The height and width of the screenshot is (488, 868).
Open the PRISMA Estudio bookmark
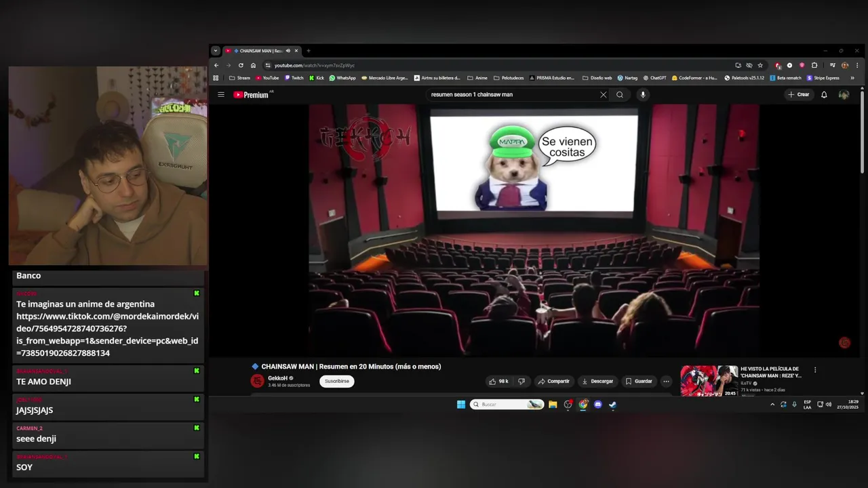tap(551, 78)
